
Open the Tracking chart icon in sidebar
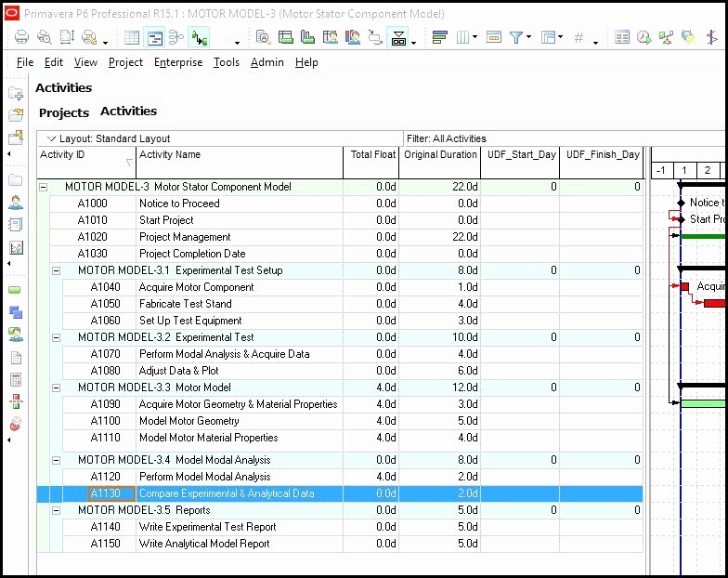point(16,248)
